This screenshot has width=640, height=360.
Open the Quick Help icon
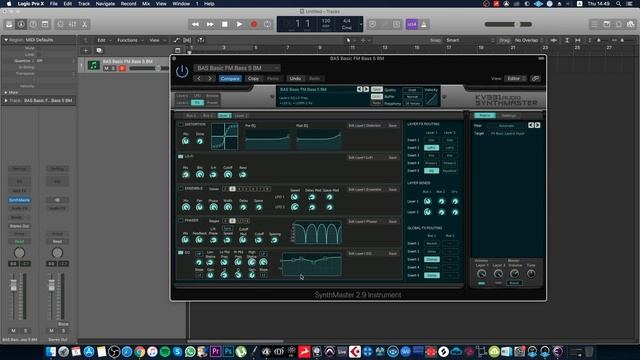point(33,24)
